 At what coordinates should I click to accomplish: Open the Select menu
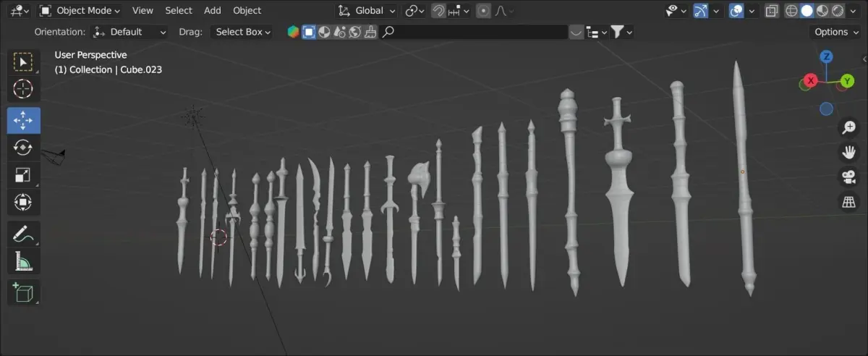click(x=179, y=11)
